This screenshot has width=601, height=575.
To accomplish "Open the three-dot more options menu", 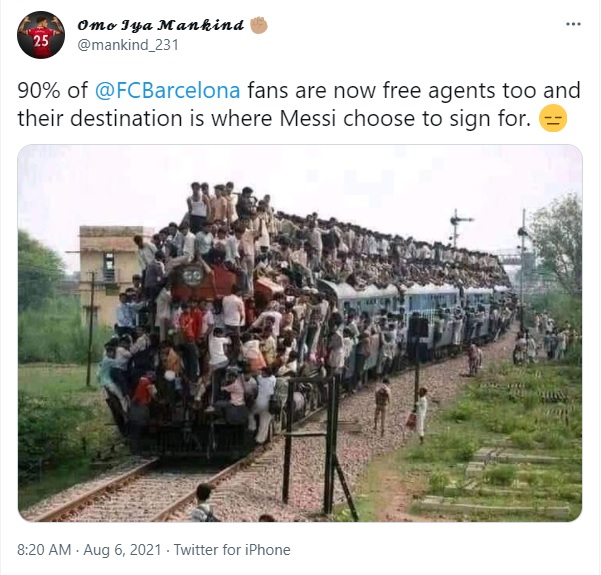I will click(x=573, y=24).
